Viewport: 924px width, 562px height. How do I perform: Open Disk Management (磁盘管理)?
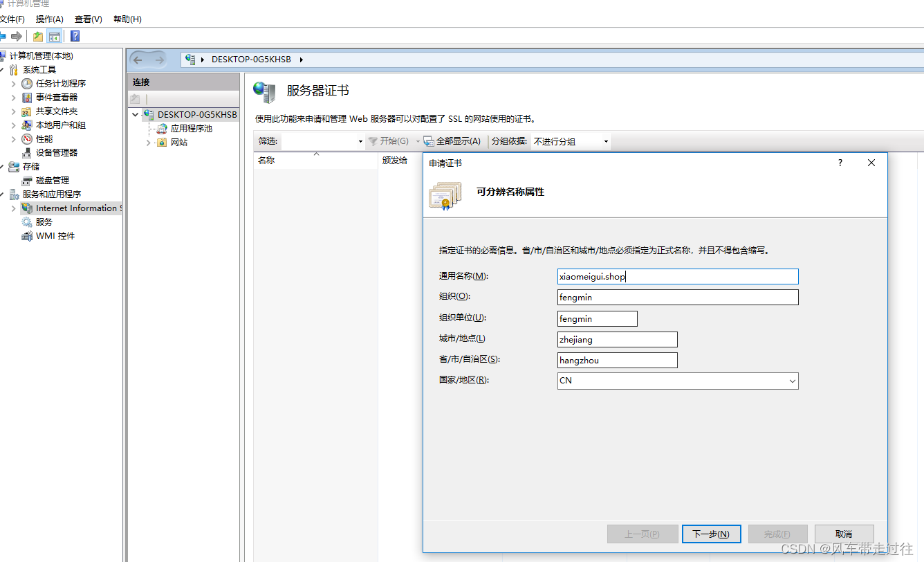tap(52, 180)
